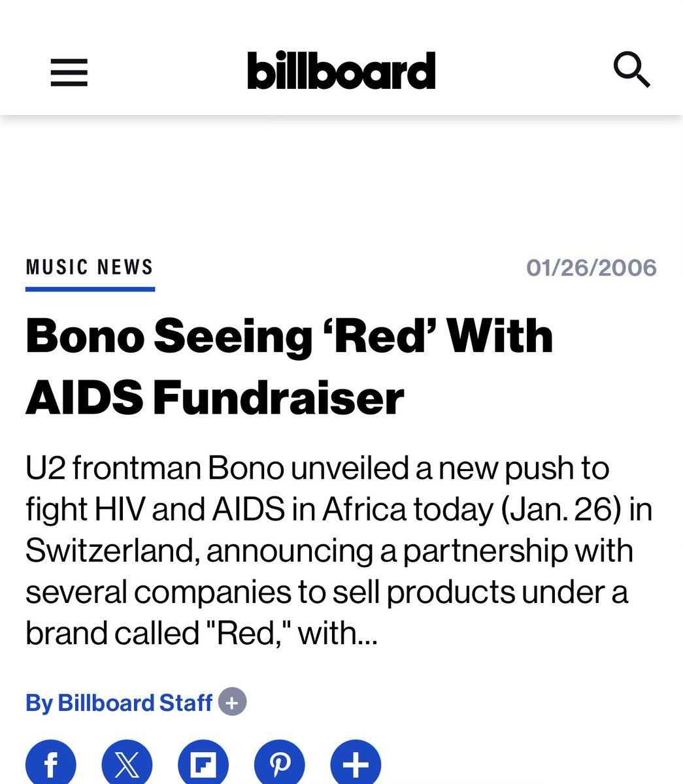
Task: Click the 01/26/2006 publish date
Action: pos(591,268)
